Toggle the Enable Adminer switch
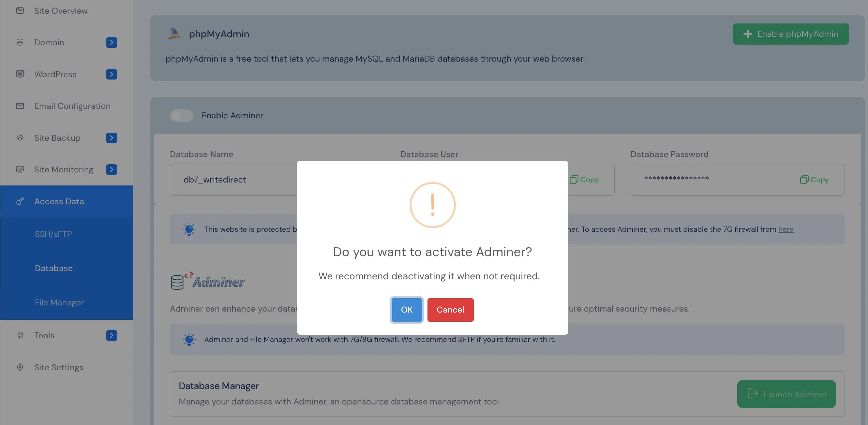 pyautogui.click(x=181, y=115)
